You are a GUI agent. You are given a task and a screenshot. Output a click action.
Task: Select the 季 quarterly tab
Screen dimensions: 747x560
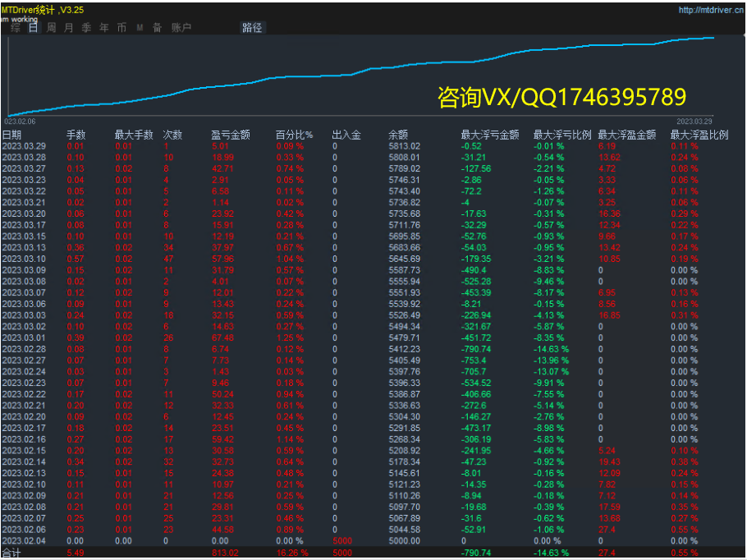tap(86, 27)
